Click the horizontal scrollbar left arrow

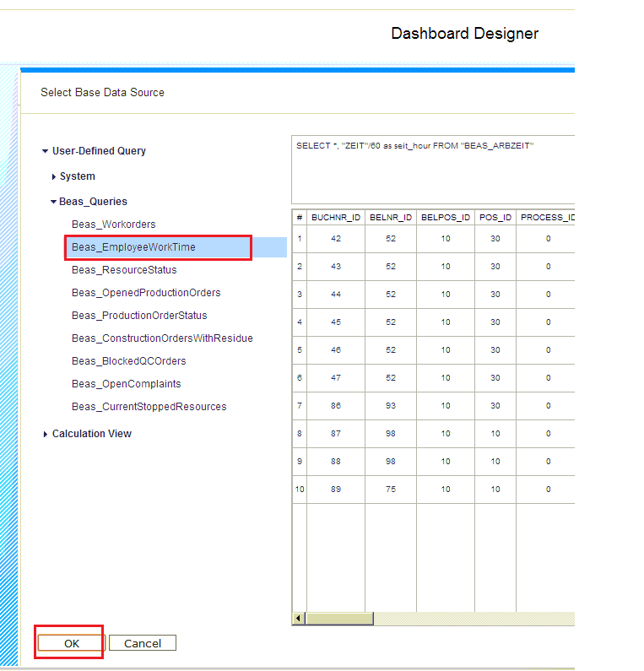(299, 620)
